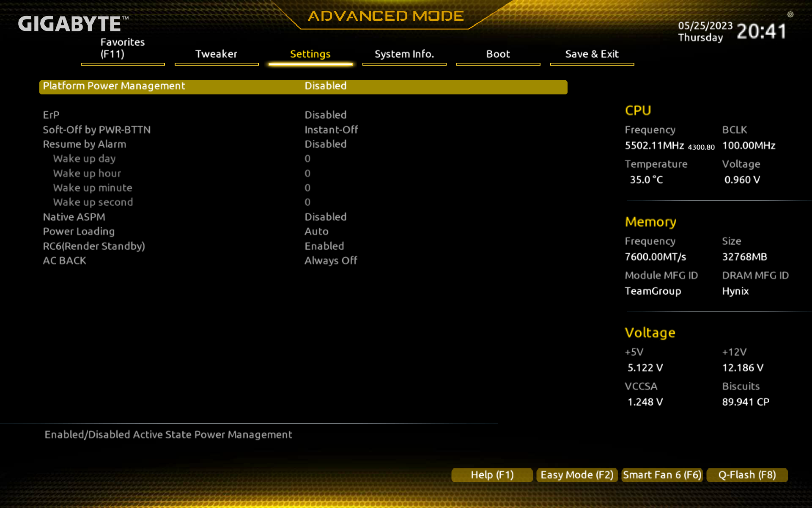Toggle ErP Disabled setting
812x508 pixels.
325,115
